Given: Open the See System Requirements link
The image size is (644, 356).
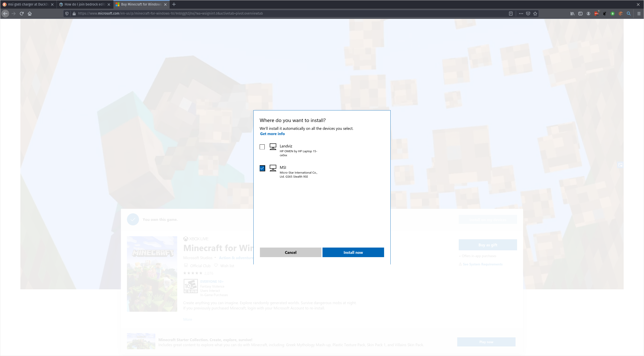Looking at the screenshot, I should click(x=483, y=264).
